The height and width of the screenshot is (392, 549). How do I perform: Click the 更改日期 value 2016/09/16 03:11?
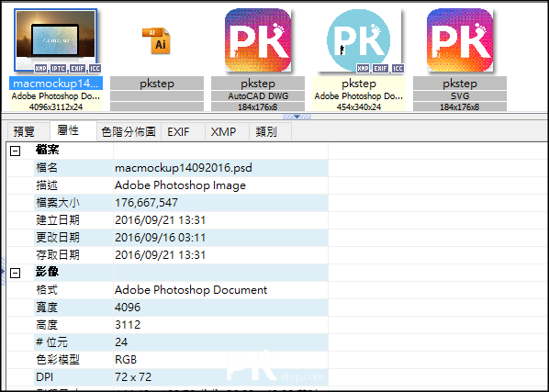[x=161, y=238]
